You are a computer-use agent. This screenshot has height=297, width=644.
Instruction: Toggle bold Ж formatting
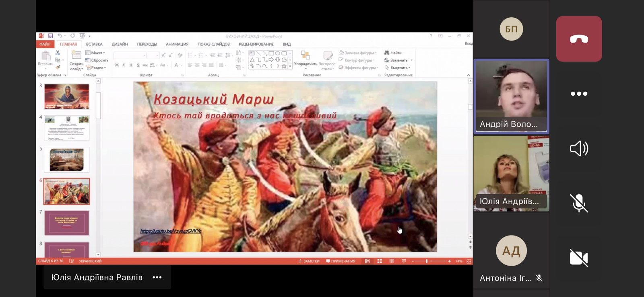click(x=117, y=65)
